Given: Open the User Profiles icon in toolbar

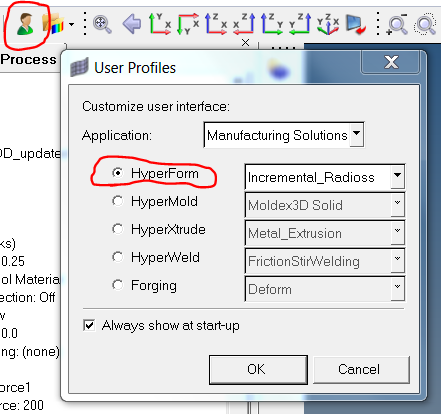Looking at the screenshot, I should [26, 24].
